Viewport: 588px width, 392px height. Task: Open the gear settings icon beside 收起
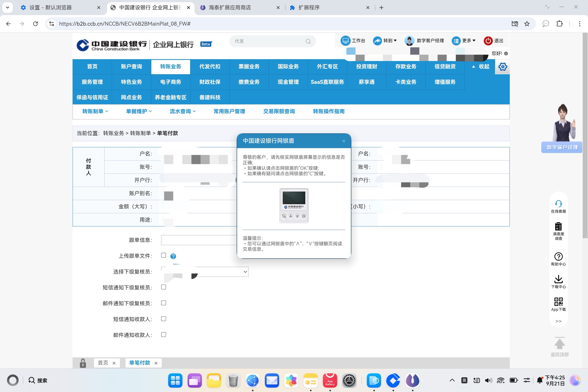(502, 67)
